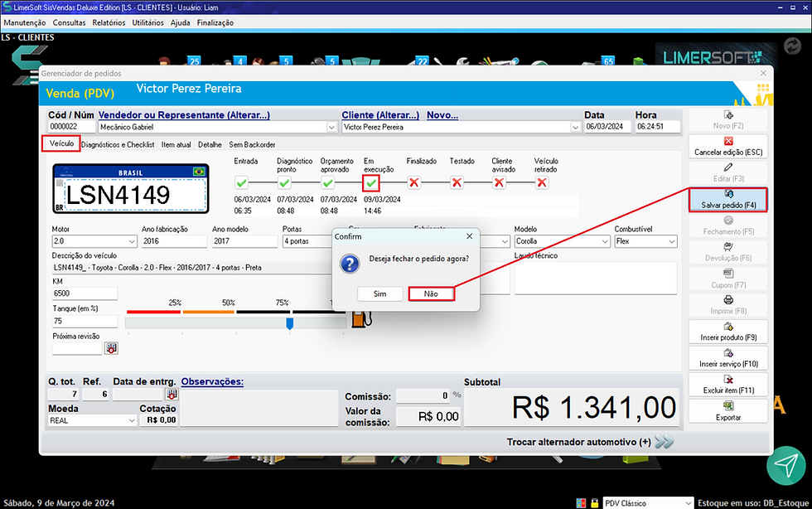This screenshot has width=812, height=509.
Task: Click the colored grid icon in status bar
Action: pyautogui.click(x=581, y=503)
